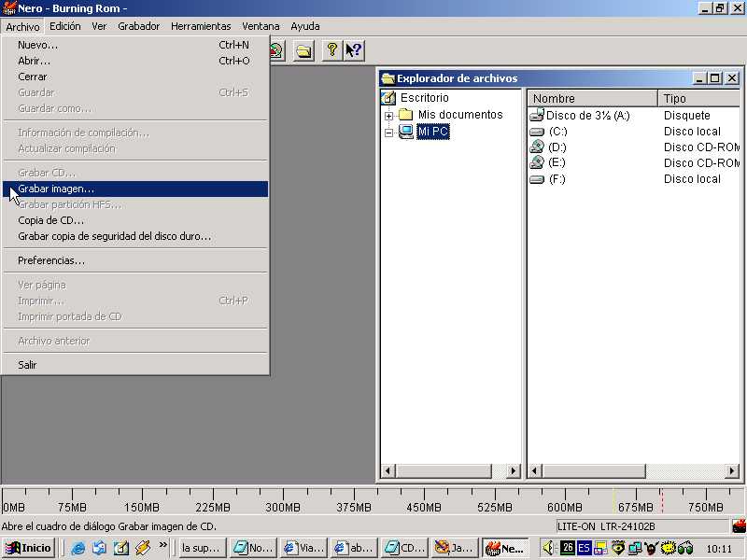Click the file browser folder toolbar icon
Image resolution: width=747 pixels, height=560 pixels.
303,50
